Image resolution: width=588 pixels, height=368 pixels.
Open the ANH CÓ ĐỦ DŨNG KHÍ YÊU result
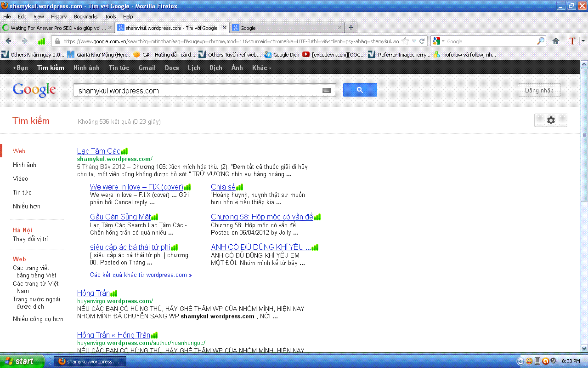coord(261,247)
